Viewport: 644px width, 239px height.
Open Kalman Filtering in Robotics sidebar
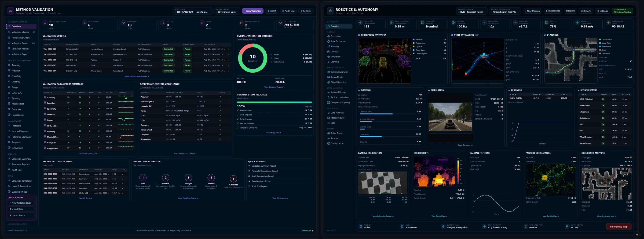[339, 92]
